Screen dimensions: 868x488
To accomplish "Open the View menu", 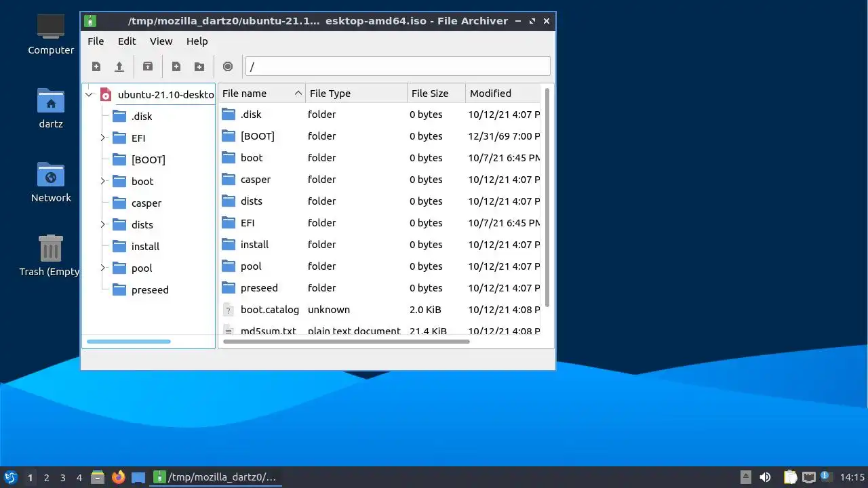I will point(161,41).
